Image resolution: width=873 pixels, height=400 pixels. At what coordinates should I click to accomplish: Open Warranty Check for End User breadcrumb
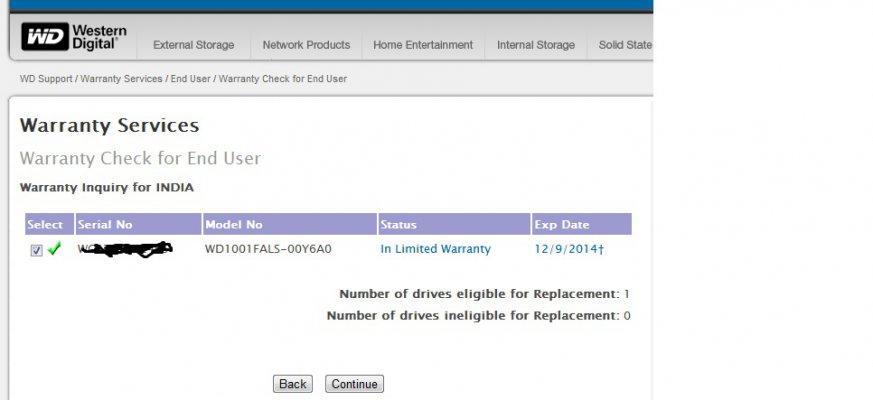[283, 79]
